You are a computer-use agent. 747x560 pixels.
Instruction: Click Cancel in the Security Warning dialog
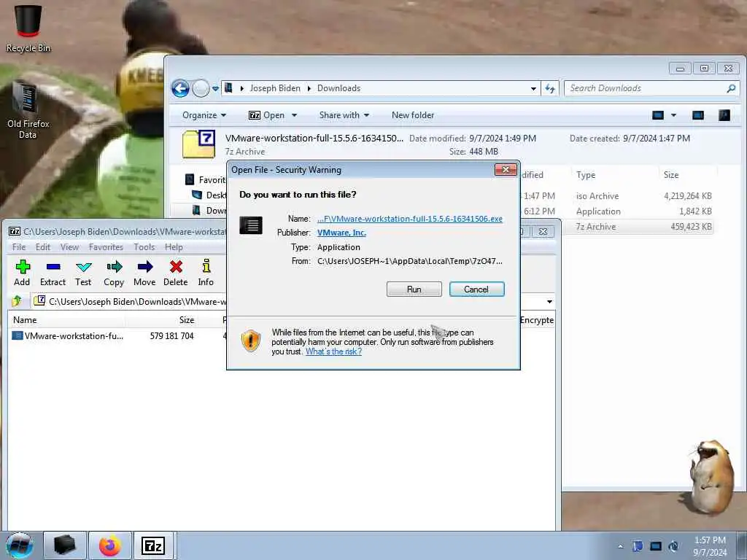coord(476,289)
